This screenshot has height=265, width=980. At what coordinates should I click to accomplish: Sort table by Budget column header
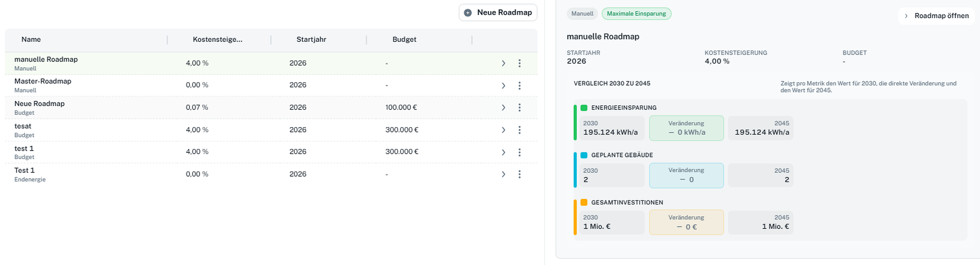point(404,40)
